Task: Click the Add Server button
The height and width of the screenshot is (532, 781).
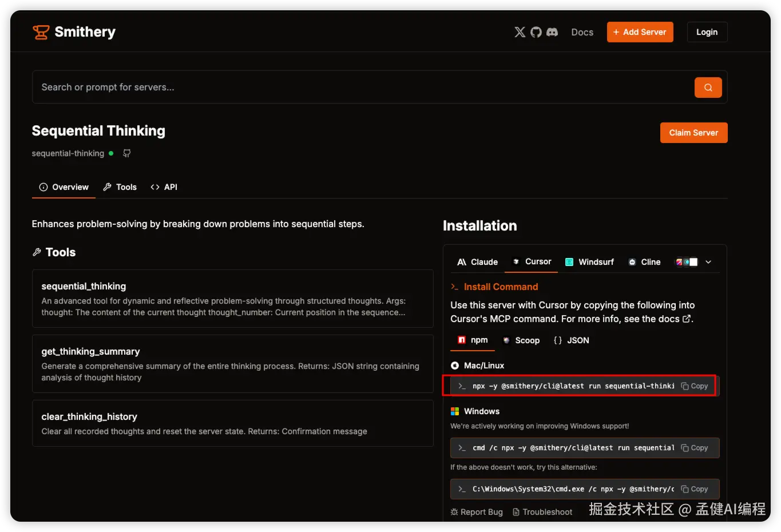Action: (x=640, y=32)
